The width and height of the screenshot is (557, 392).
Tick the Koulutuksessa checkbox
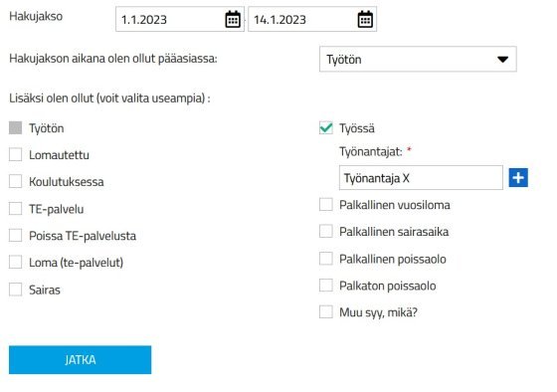pyautogui.click(x=15, y=181)
